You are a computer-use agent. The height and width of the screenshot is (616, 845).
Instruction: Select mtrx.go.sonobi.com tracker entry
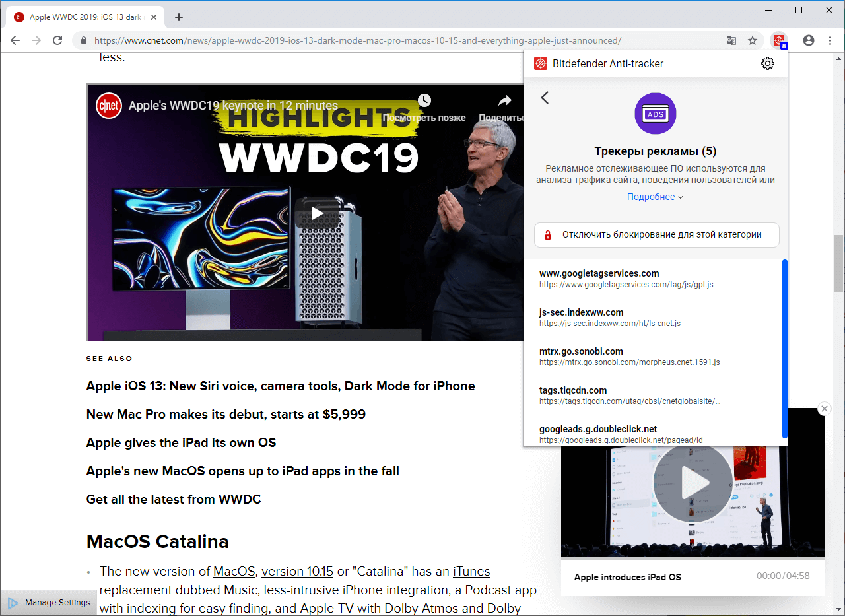click(x=652, y=357)
